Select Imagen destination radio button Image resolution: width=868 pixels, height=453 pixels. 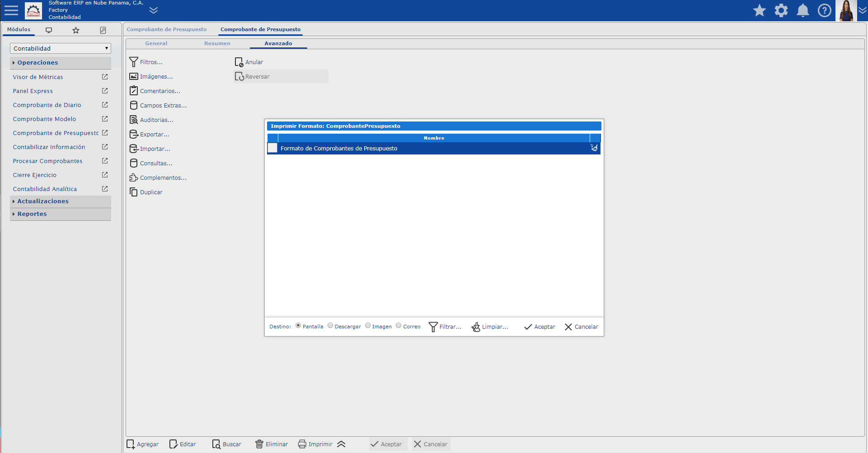point(368,326)
